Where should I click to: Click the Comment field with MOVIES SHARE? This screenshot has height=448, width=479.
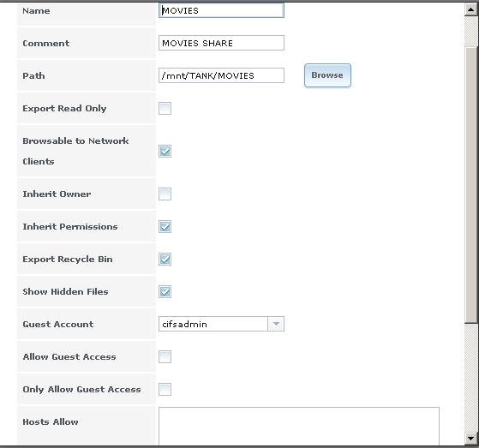click(221, 43)
